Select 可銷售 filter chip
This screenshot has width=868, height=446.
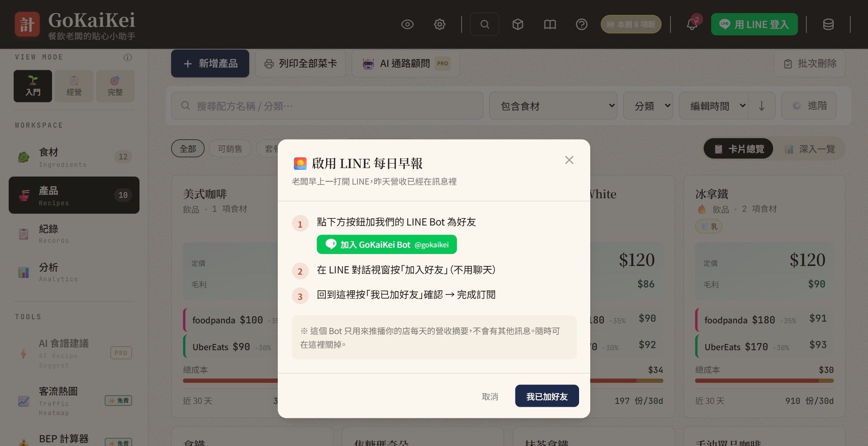(x=230, y=149)
